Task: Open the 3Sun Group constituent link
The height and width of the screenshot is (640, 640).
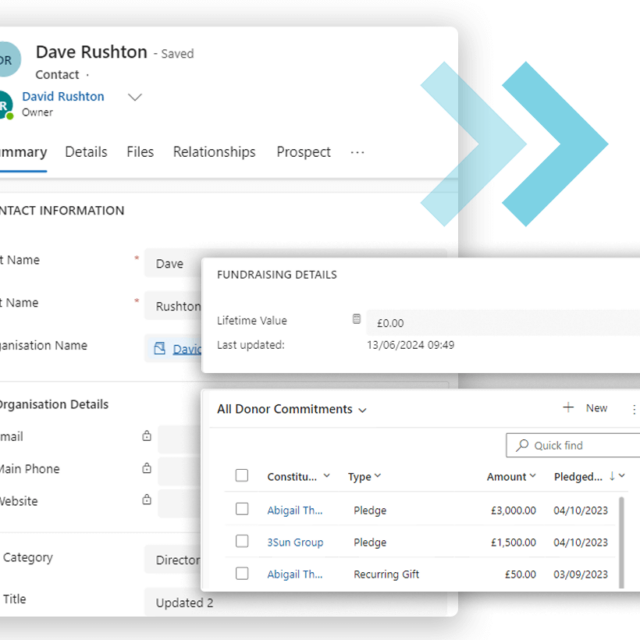Action: 295,542
